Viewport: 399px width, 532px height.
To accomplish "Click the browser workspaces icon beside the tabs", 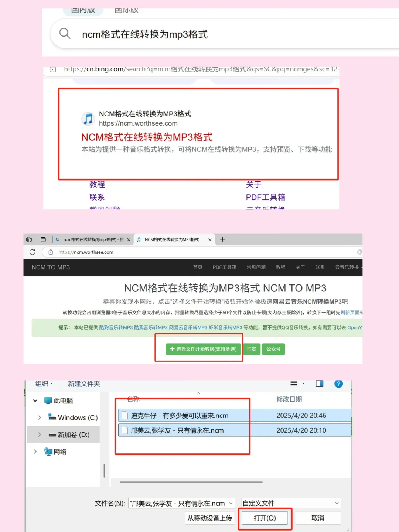I will point(29,239).
